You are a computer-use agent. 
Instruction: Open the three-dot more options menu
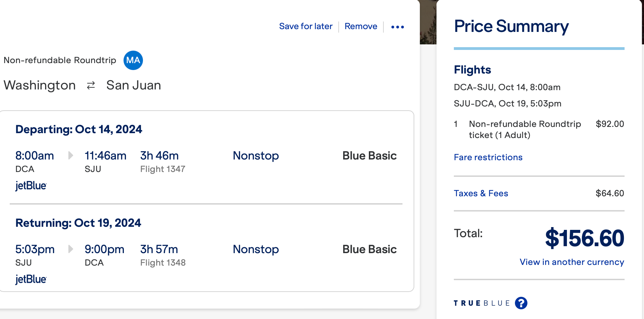(397, 27)
